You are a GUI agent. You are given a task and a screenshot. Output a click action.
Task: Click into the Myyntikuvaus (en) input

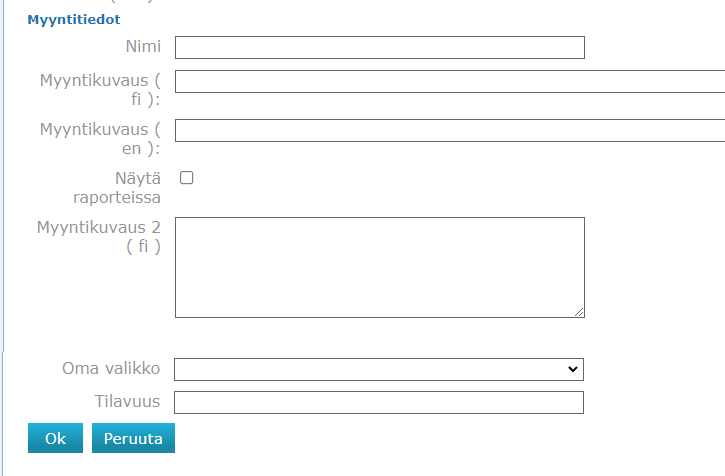point(450,131)
